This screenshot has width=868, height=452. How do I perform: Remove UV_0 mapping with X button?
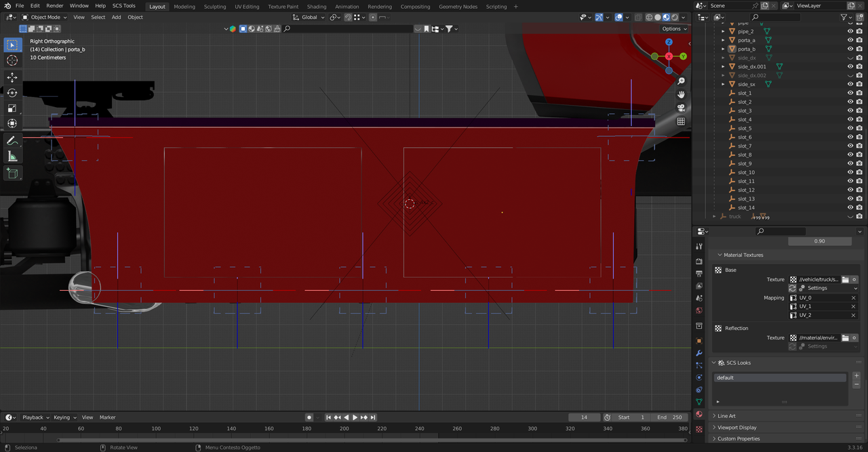pyautogui.click(x=853, y=297)
